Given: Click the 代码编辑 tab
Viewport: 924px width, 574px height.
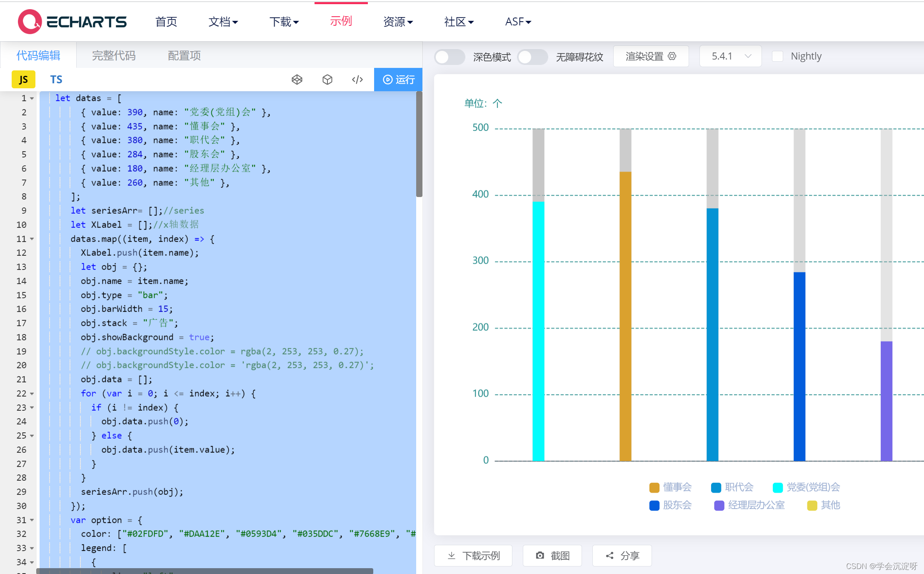Looking at the screenshot, I should (37, 55).
